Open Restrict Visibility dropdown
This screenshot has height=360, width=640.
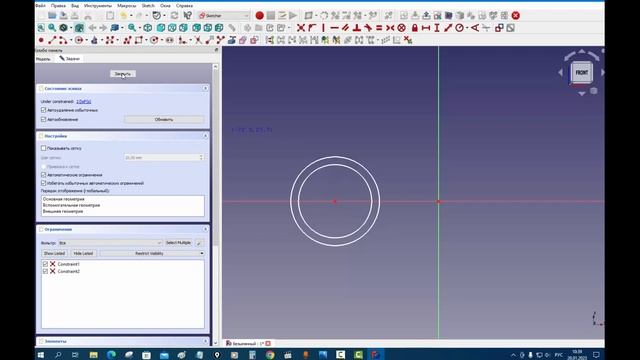coord(152,253)
